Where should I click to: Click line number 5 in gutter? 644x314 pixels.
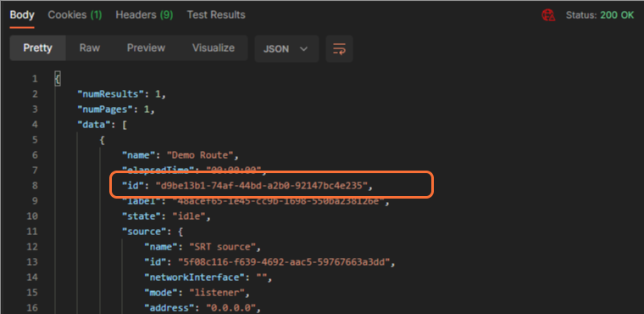click(35, 140)
